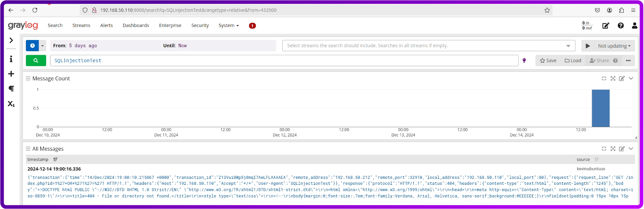Grab All Messages widget drag handle
Viewport: 644px width, 209px height.
[28, 149]
